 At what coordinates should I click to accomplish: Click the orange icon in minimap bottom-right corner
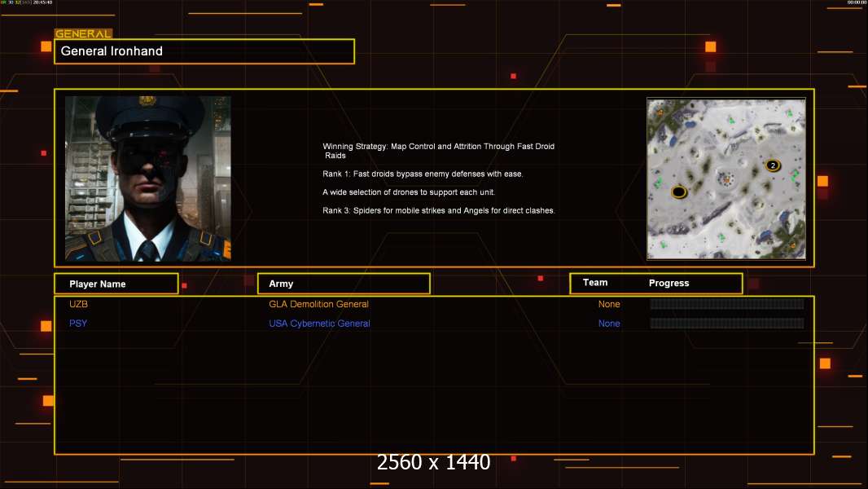point(792,244)
